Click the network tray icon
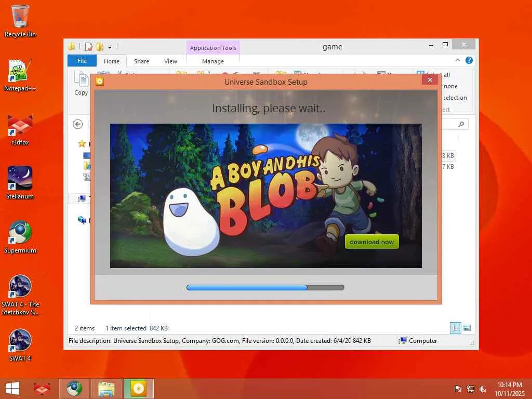 coord(470,389)
